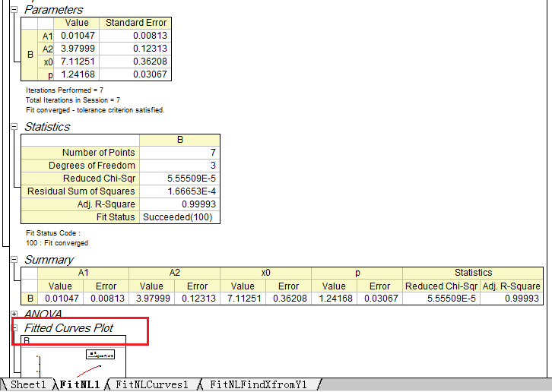Select the Standard Error header in Parameters
552x392 pixels.
point(135,23)
